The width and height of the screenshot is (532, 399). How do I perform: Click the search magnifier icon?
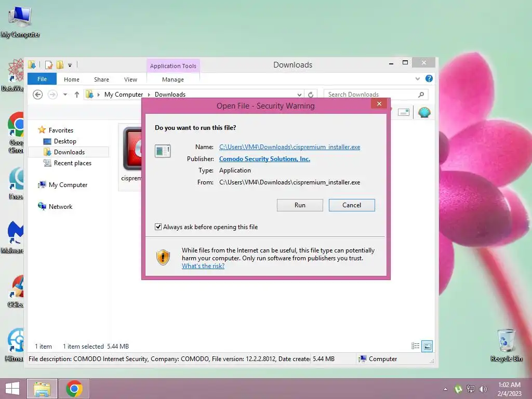(421, 95)
